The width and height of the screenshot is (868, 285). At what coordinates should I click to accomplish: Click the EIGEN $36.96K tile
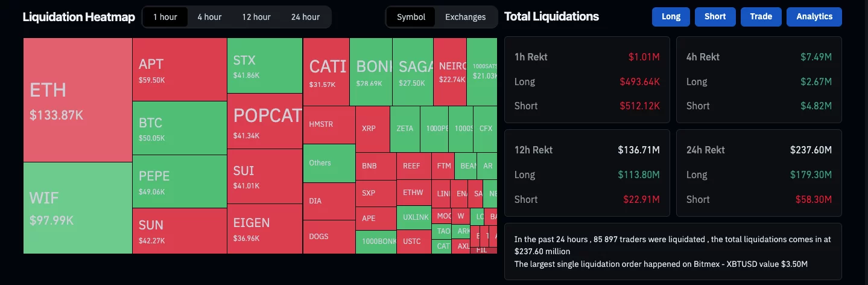click(265, 228)
